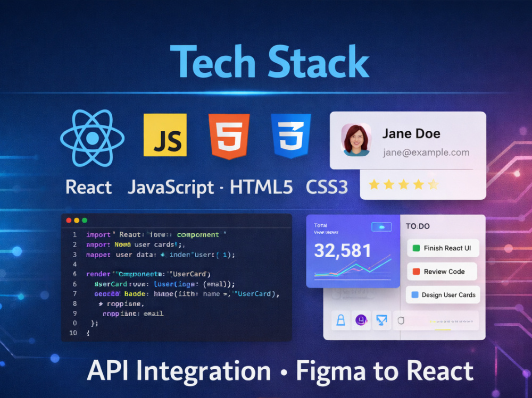
Task: Click the render line in code editor
Action: [x=148, y=274]
